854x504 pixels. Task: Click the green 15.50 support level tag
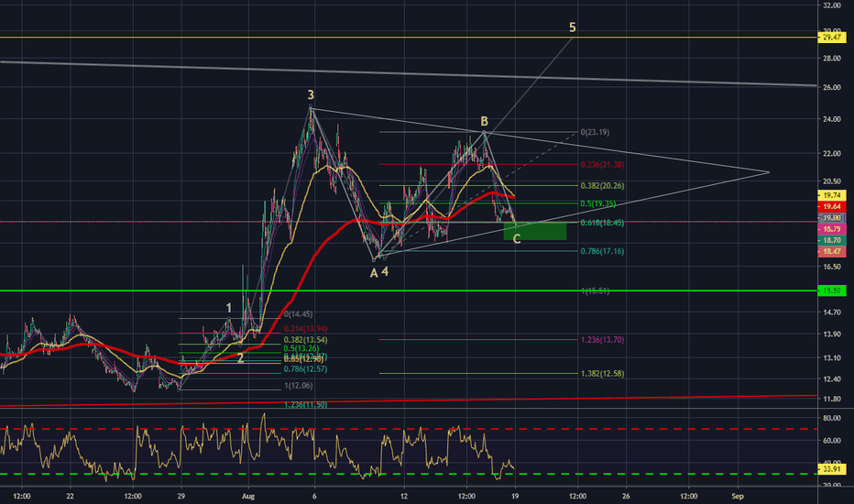click(x=832, y=291)
